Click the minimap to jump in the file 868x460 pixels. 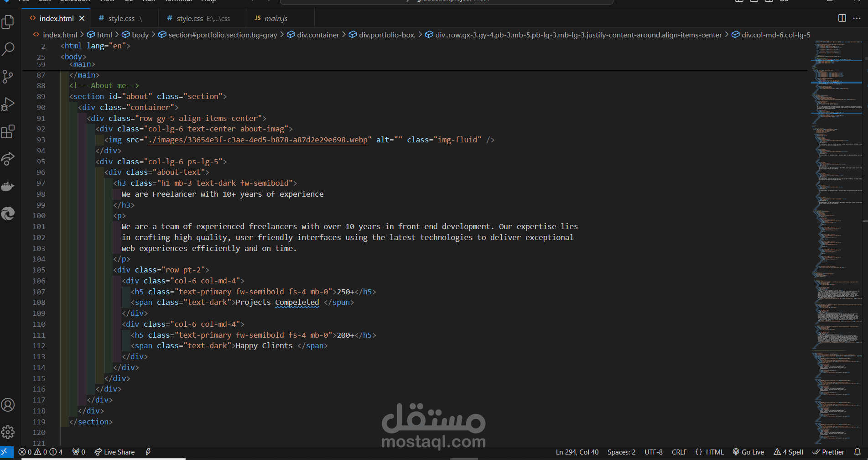tap(837, 242)
